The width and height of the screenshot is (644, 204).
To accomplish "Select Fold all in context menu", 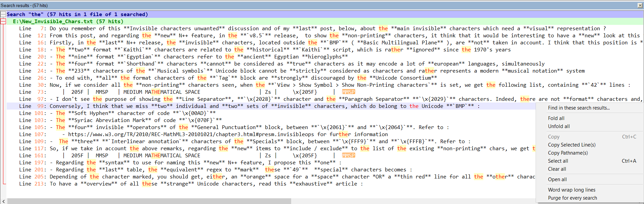I will click(556, 118).
